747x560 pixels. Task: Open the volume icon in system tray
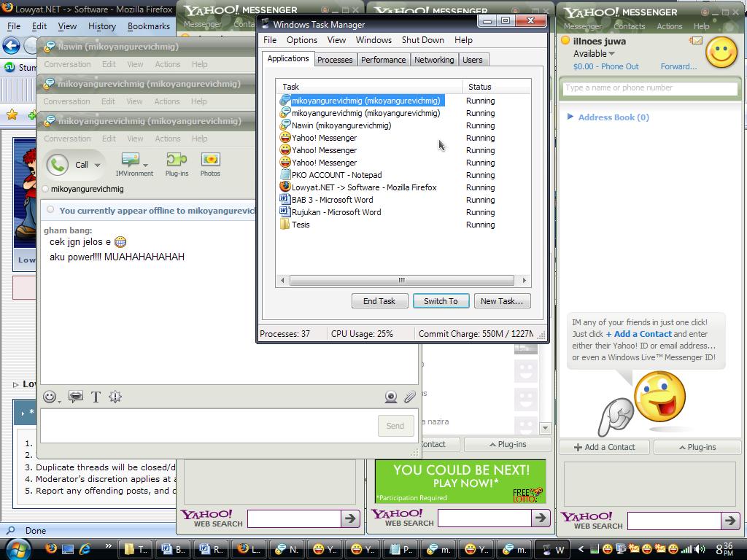point(700,549)
